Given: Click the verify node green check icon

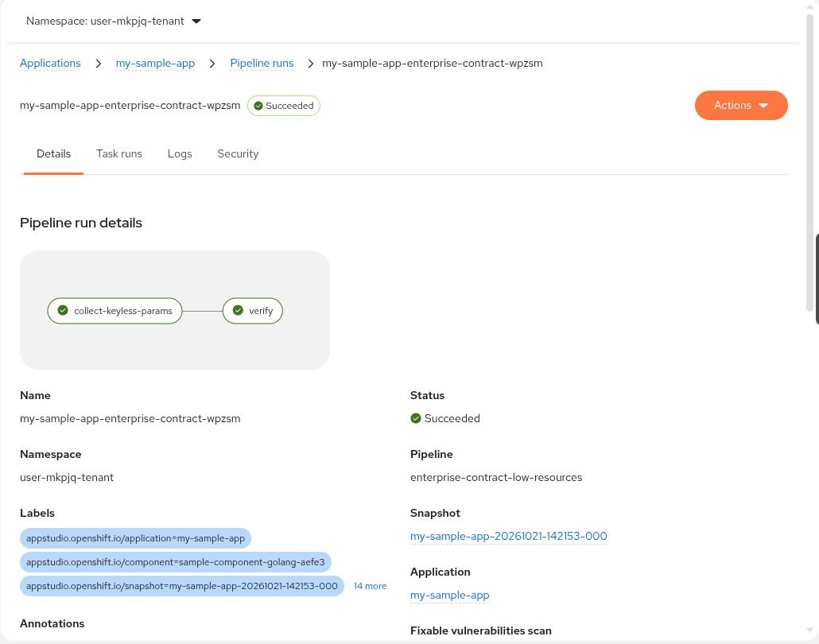Looking at the screenshot, I should click(238, 310).
